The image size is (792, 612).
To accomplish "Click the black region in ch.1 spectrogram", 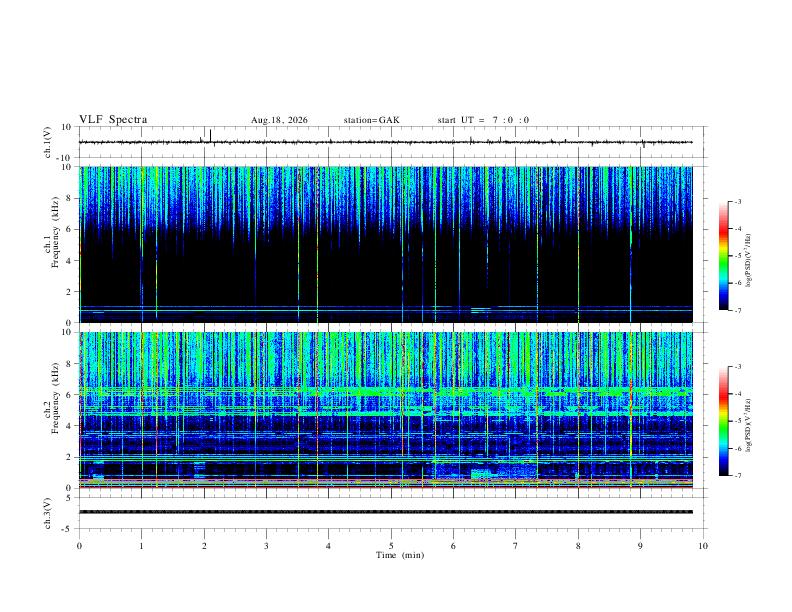I will [x=354, y=273].
